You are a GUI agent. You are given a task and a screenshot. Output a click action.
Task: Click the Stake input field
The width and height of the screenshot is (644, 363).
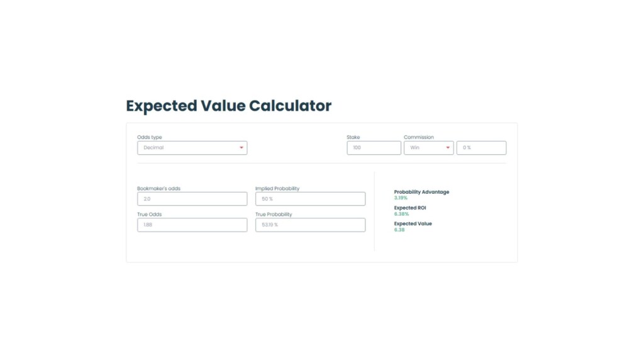(x=374, y=148)
